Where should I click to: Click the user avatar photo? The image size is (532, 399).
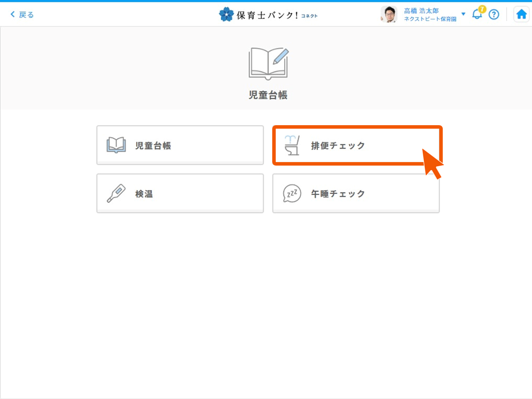[389, 14]
